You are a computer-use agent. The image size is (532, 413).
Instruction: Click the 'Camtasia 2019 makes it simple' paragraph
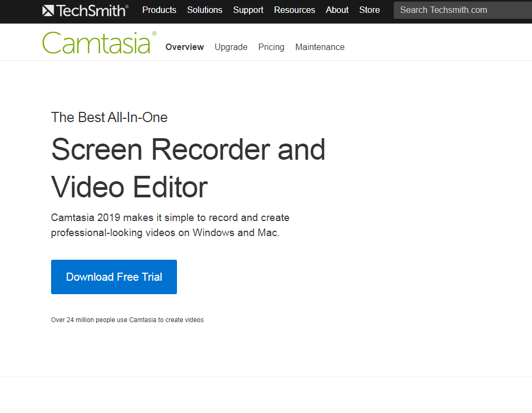coord(170,225)
